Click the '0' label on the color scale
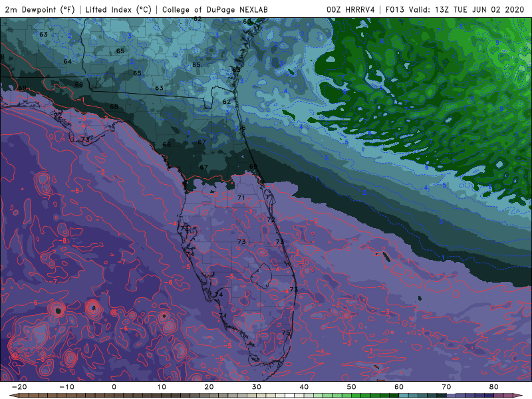 click(x=114, y=387)
